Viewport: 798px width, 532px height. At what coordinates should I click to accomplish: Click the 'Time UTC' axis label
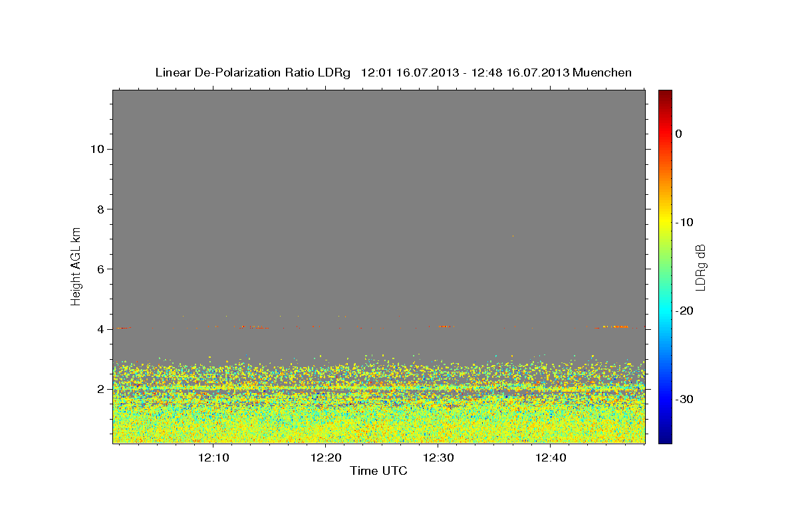[378, 471]
